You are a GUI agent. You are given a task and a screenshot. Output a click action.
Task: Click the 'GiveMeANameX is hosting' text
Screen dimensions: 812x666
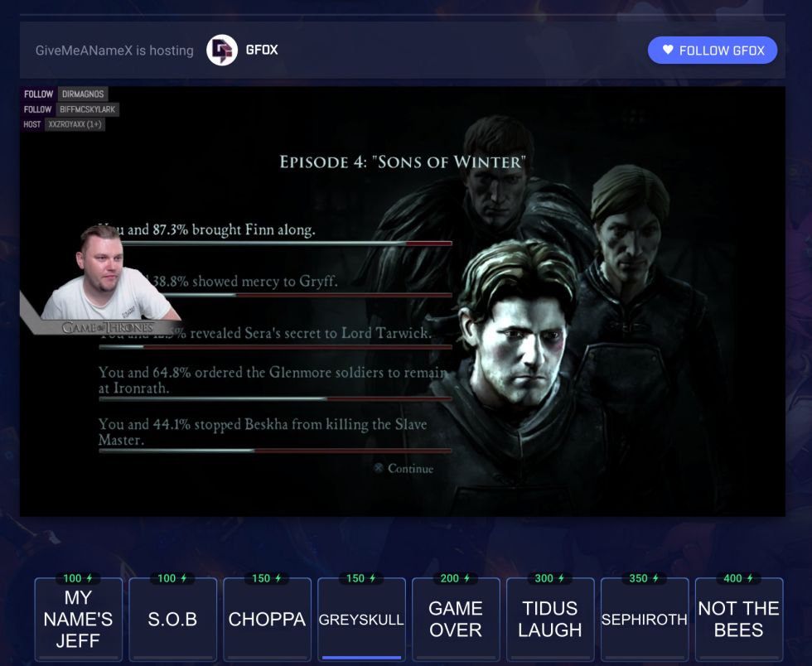pyautogui.click(x=114, y=51)
